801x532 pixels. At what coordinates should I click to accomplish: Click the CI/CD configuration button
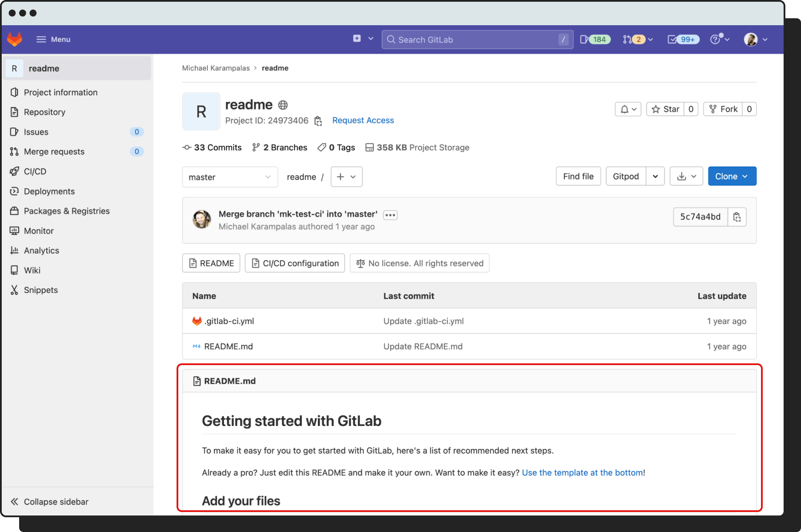click(295, 263)
